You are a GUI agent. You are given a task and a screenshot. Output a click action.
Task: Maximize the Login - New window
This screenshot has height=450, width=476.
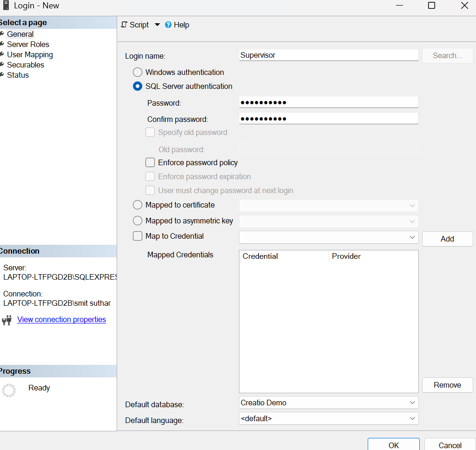pyautogui.click(x=431, y=6)
